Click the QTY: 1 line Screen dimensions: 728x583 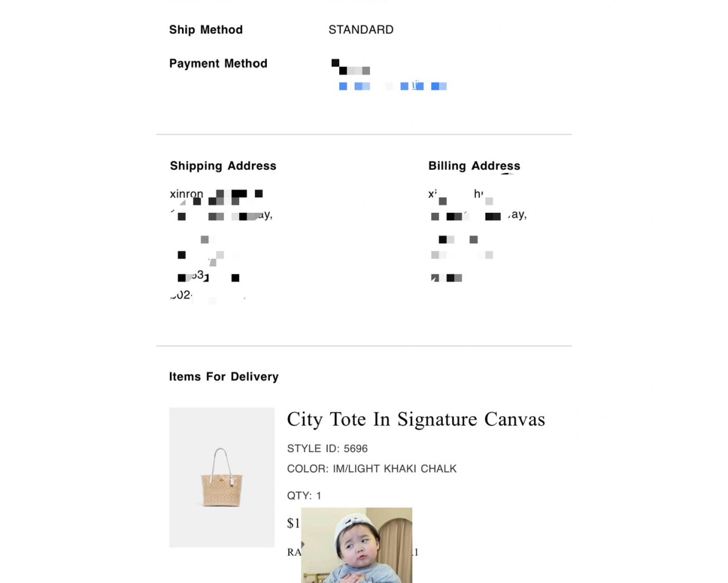[304, 496]
